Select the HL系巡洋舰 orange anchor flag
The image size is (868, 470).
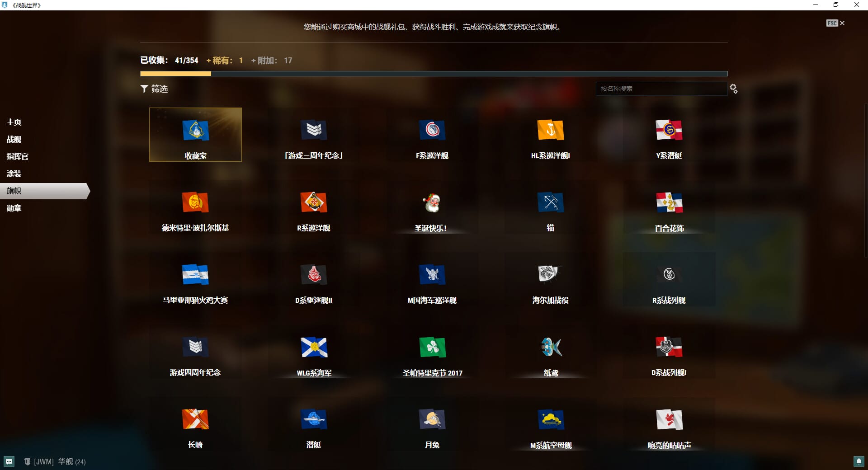point(550,131)
